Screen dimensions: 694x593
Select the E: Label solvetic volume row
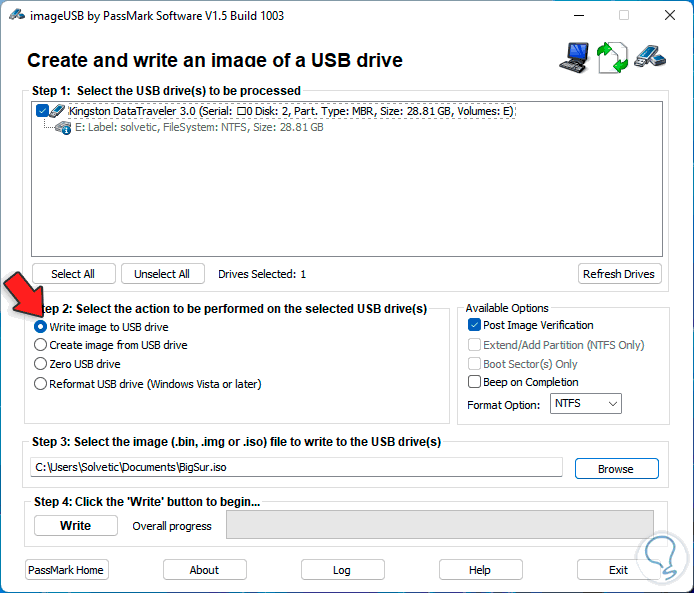click(199, 127)
